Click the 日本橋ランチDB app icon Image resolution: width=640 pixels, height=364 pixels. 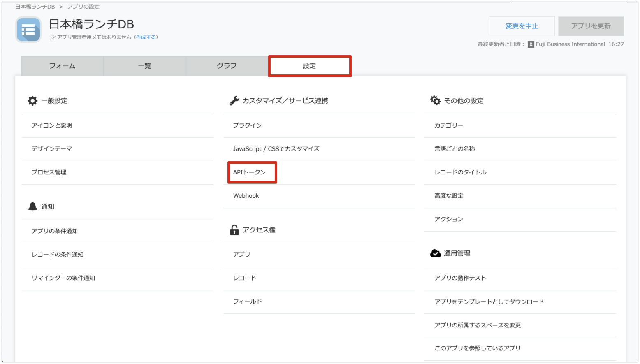click(28, 30)
